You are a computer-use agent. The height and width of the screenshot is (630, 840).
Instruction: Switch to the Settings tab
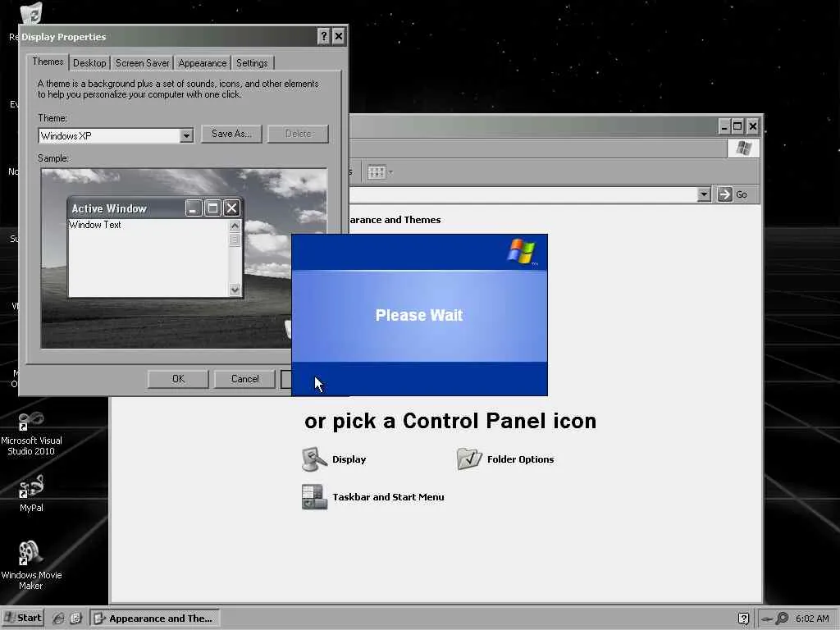pos(252,63)
